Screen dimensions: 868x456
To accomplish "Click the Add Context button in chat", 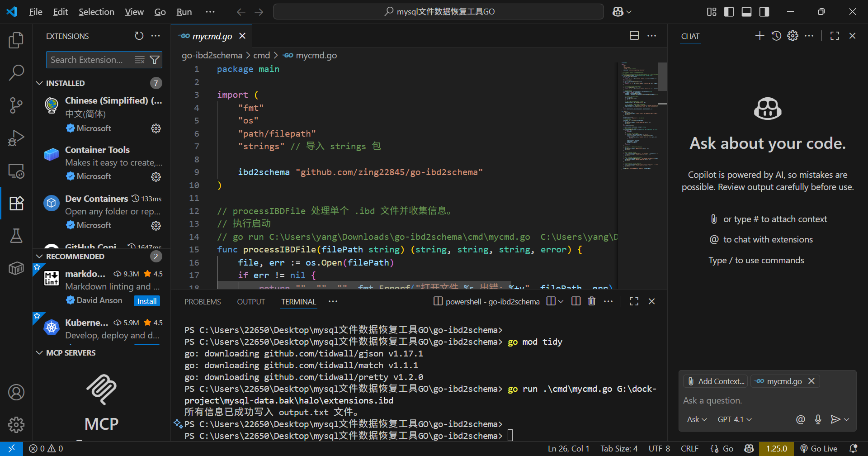I will [x=715, y=381].
